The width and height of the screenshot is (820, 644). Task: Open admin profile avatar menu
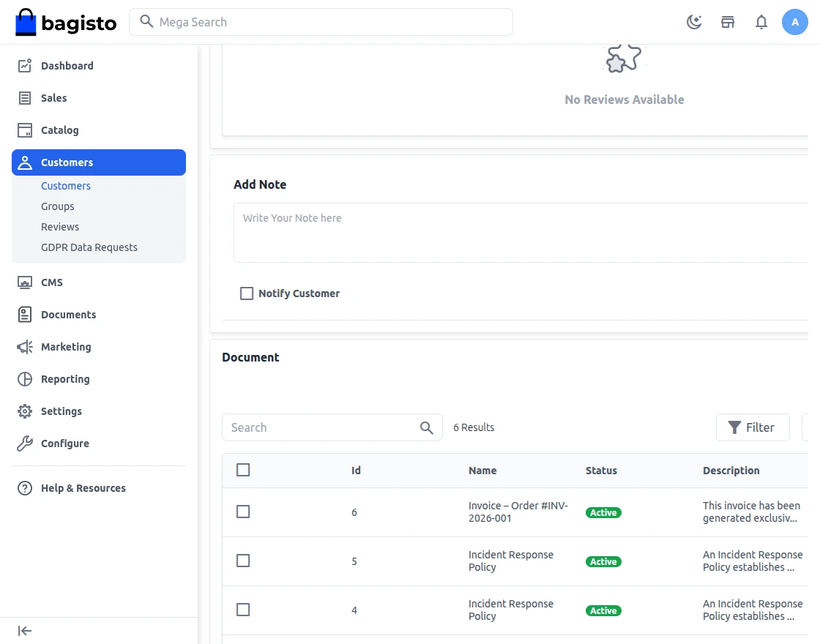coord(795,22)
